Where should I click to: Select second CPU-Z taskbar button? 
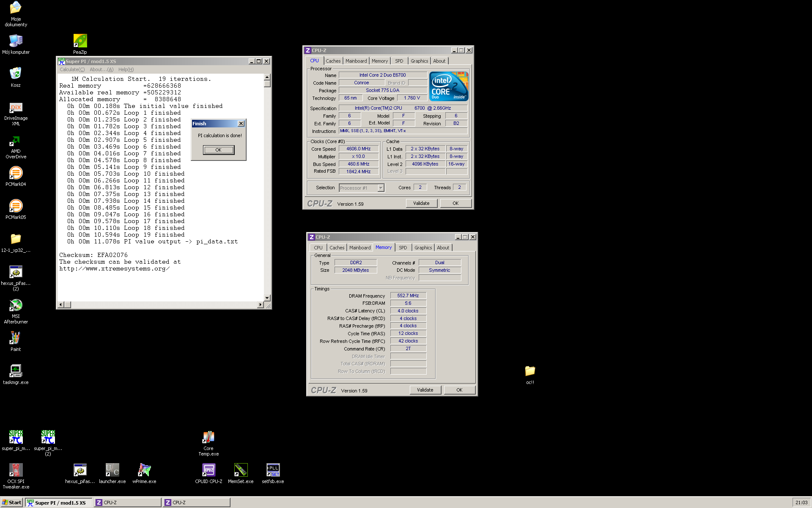click(x=197, y=502)
